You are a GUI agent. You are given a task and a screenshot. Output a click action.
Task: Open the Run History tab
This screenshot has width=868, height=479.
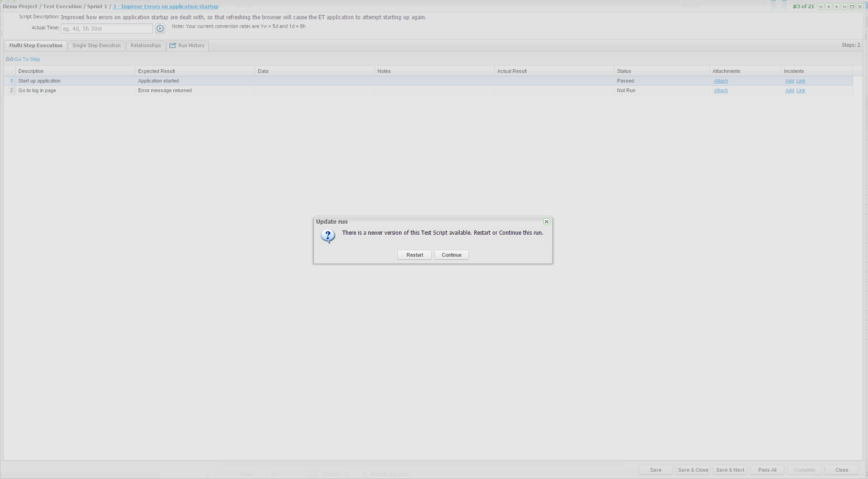tap(187, 45)
